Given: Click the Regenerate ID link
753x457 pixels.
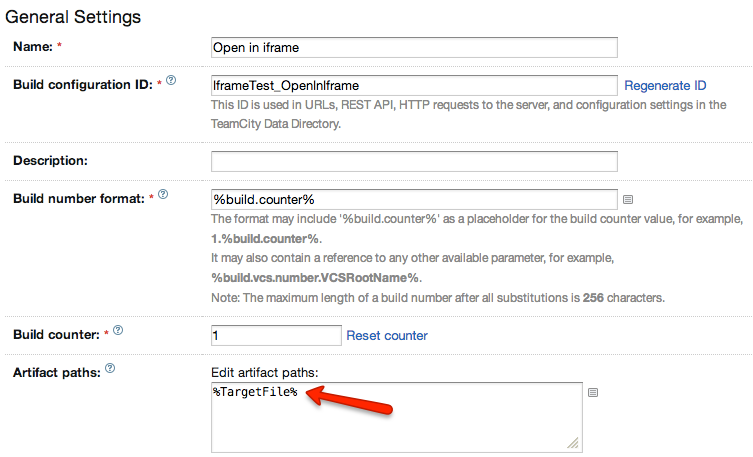Looking at the screenshot, I should click(x=665, y=86).
